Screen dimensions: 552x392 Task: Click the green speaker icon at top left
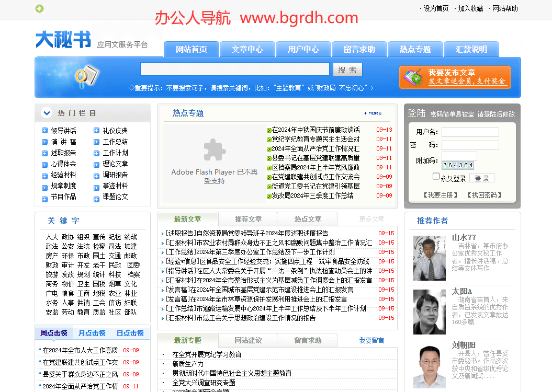39,8
